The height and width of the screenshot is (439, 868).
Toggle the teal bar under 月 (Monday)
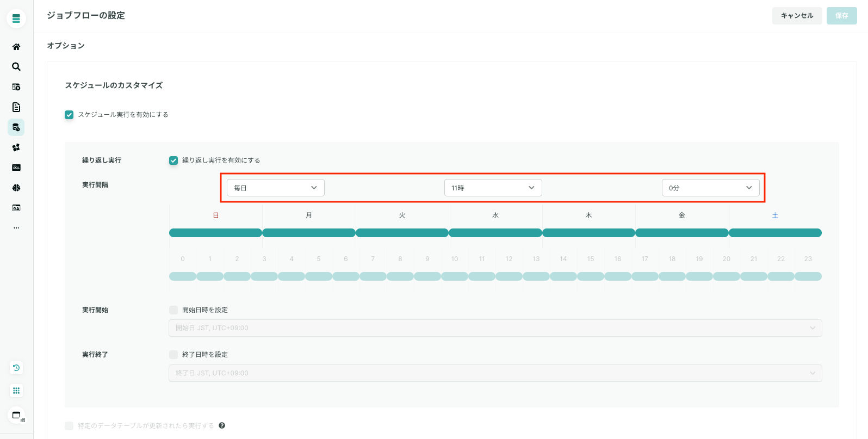[x=309, y=233]
